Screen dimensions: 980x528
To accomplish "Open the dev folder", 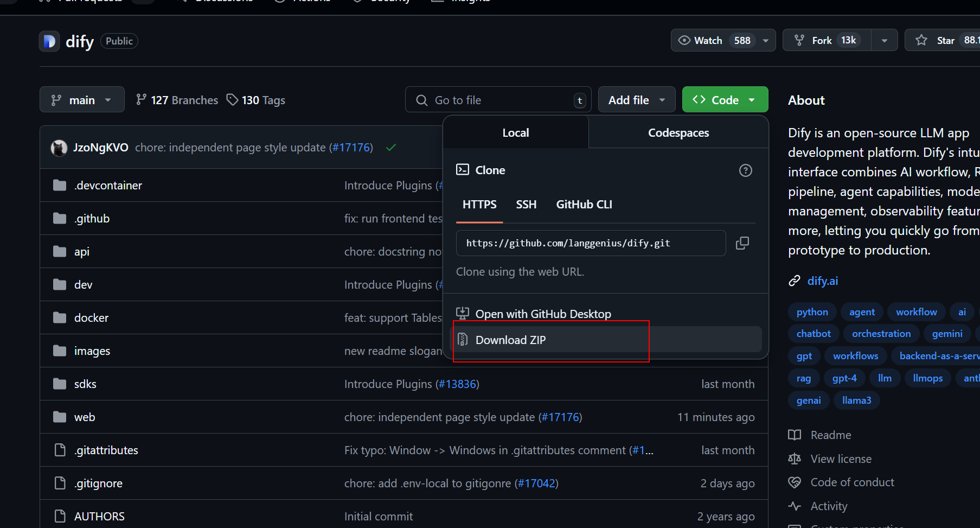I will [x=83, y=285].
